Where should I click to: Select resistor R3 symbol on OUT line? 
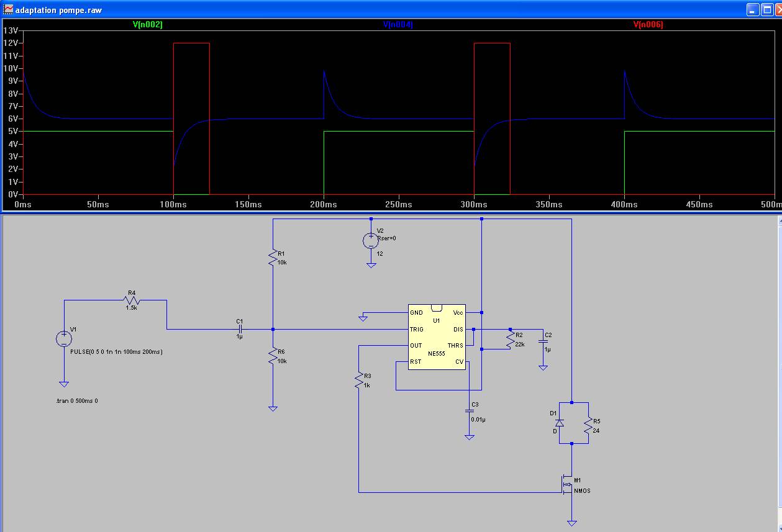(x=358, y=381)
